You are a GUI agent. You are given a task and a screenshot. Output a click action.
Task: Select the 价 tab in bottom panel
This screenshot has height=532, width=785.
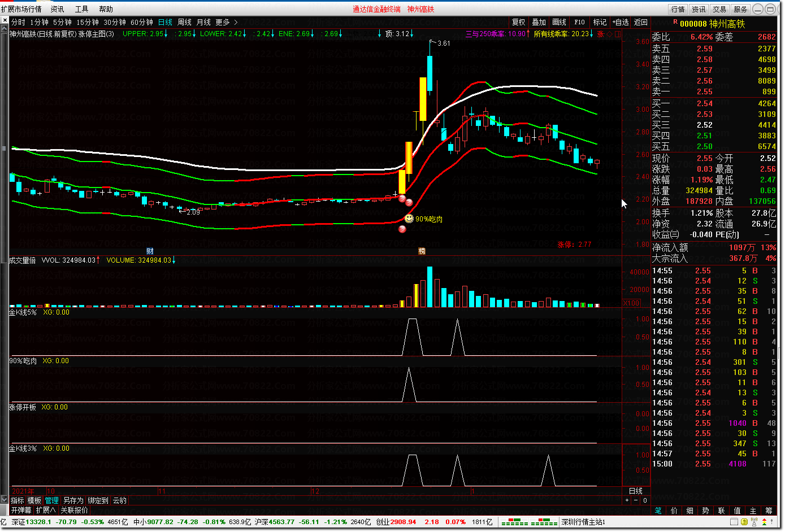point(674,511)
